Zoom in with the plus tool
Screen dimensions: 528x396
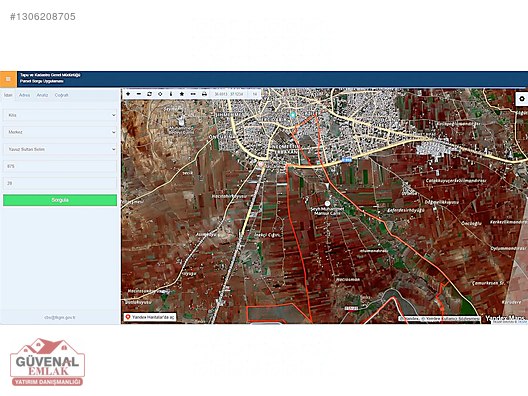coord(128,94)
